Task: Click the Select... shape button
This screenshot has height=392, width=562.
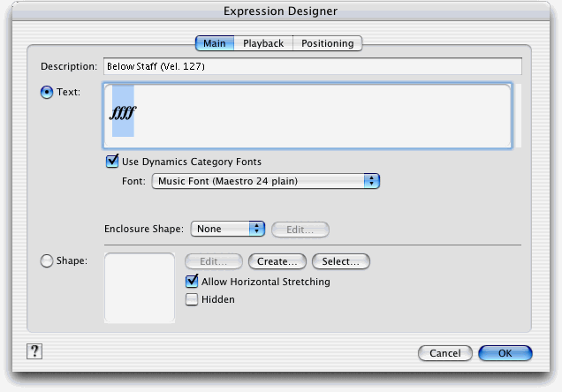Action: click(341, 261)
